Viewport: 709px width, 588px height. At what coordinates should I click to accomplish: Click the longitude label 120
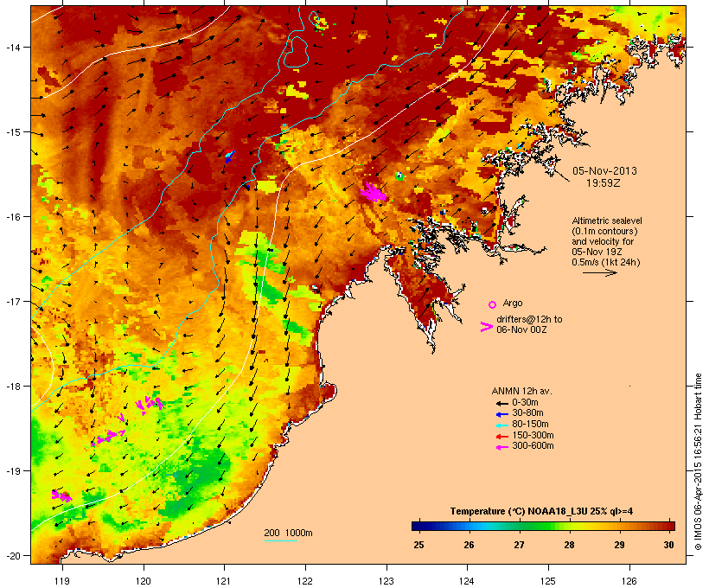coord(144,581)
